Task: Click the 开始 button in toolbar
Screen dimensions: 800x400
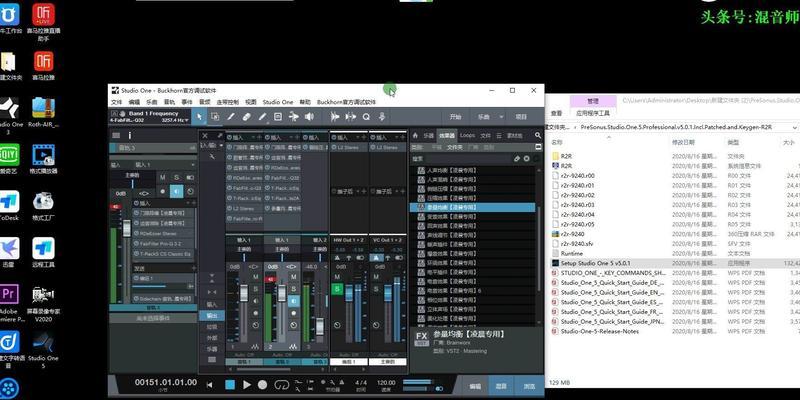Action: tap(456, 117)
